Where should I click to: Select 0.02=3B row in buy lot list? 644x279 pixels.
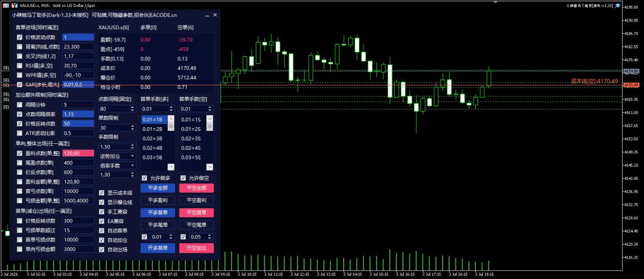point(154,138)
